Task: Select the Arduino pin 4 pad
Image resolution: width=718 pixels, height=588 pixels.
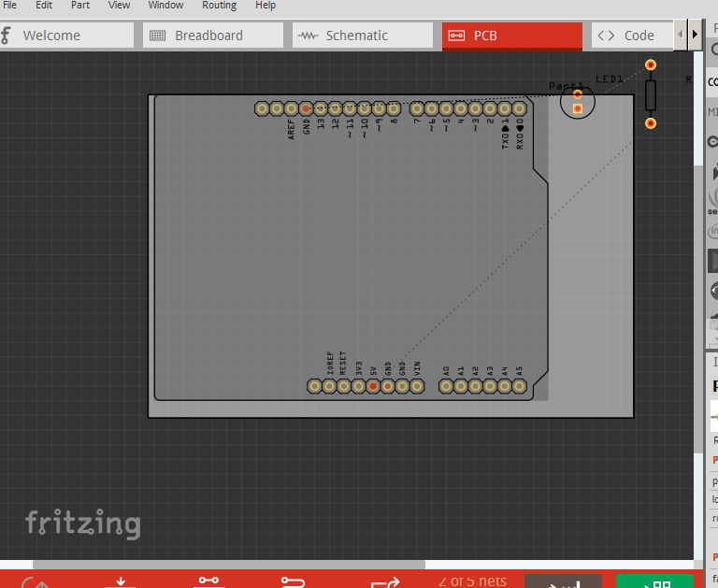Action: (x=461, y=109)
